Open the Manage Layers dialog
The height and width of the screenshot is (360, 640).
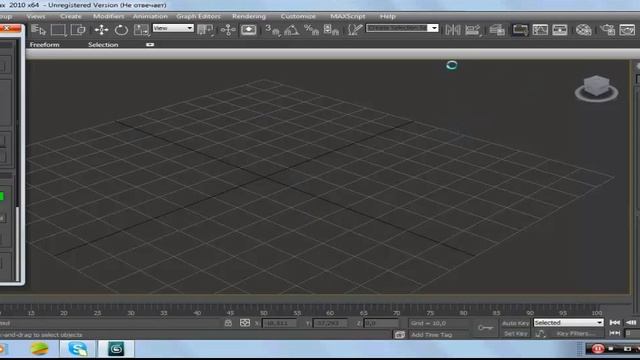[x=497, y=30]
